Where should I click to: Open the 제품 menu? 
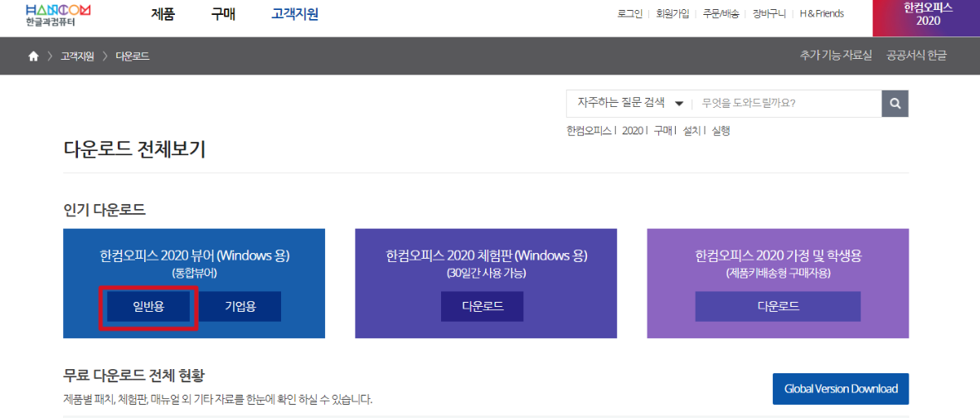pos(163,14)
